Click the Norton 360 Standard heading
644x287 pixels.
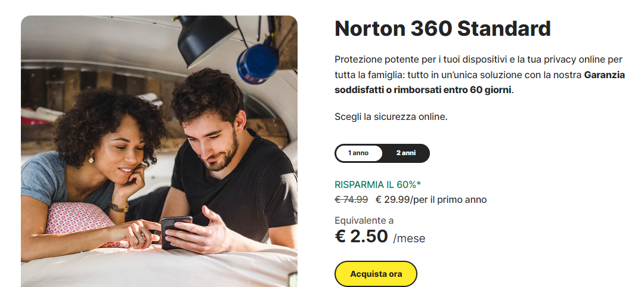pos(442,29)
